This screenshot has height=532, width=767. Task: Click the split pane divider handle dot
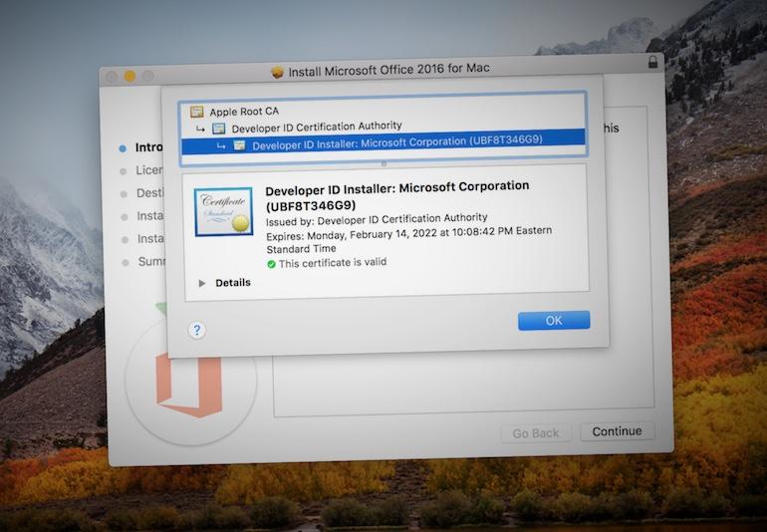tap(383, 164)
